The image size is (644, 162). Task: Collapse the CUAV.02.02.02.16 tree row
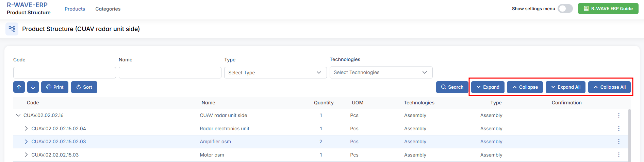pyautogui.click(x=18, y=115)
